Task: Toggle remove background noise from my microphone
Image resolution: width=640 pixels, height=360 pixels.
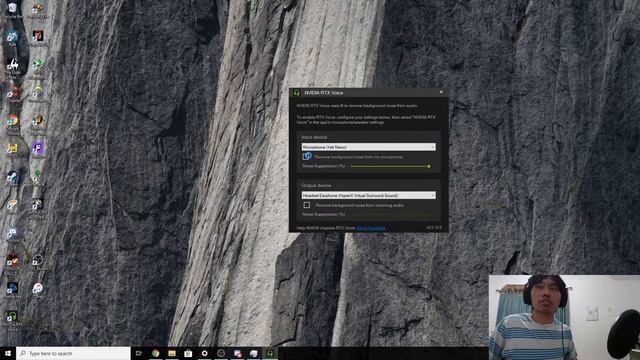Action: pyautogui.click(x=307, y=156)
